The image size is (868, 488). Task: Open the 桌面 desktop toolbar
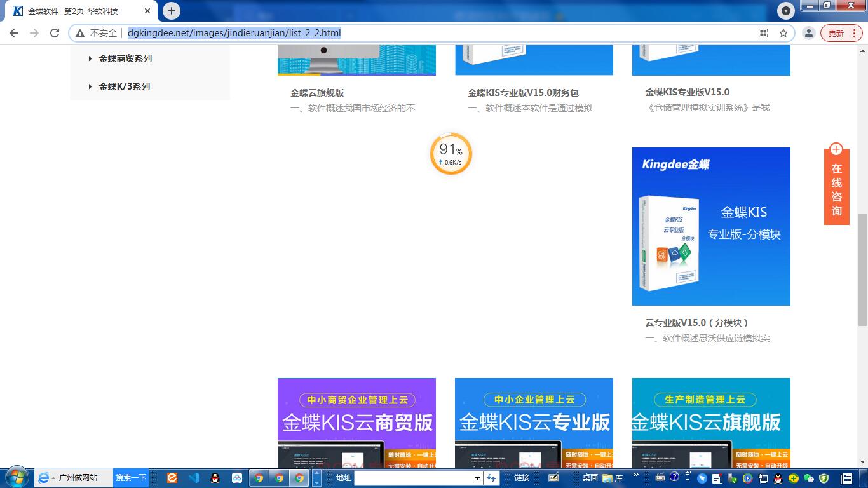[x=590, y=478]
